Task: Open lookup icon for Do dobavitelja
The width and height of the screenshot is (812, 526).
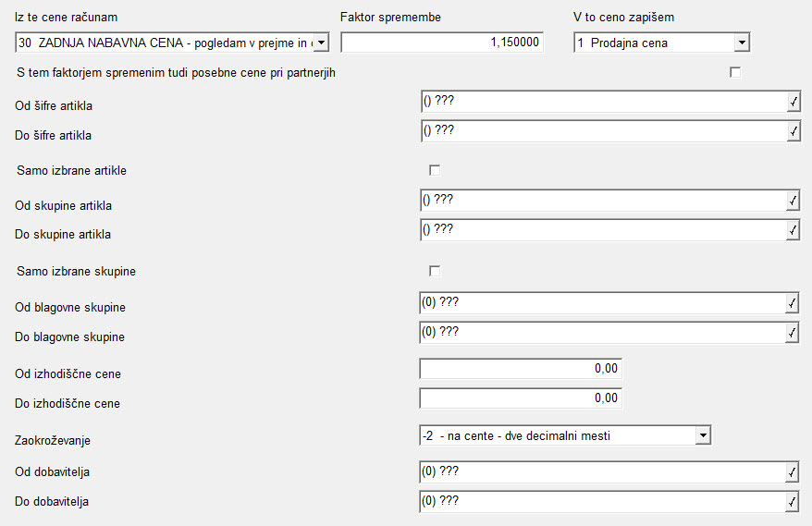Action: tap(792, 502)
